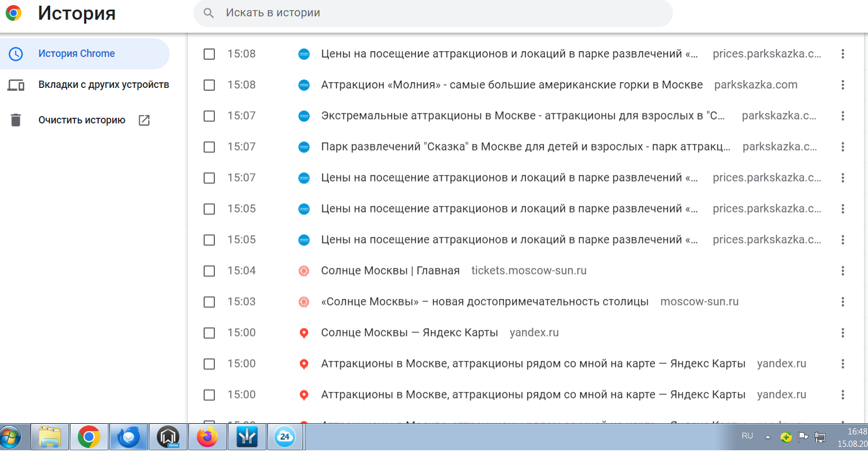Click the devices icon for Вкладки с других устройств
This screenshot has width=868, height=457.
pyautogui.click(x=16, y=85)
